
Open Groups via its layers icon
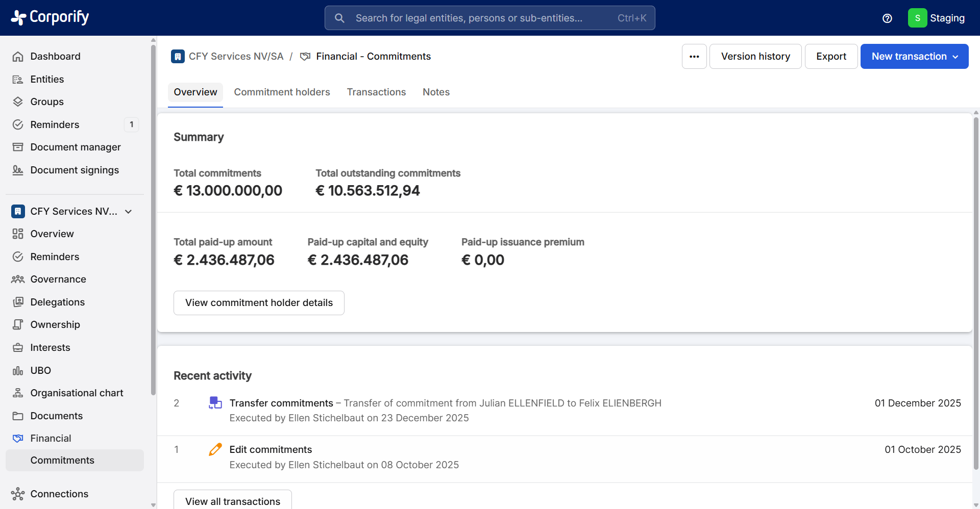point(18,101)
